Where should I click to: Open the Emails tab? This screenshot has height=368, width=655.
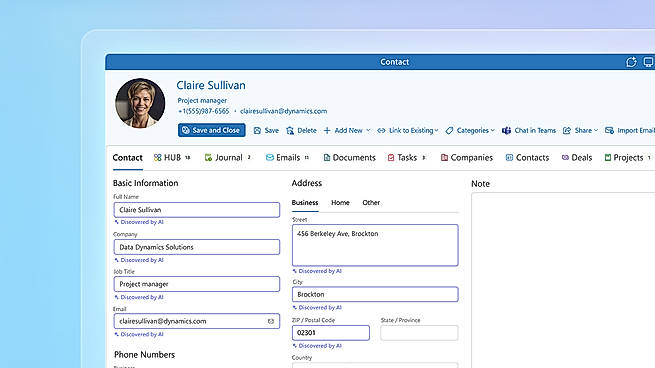pos(287,157)
